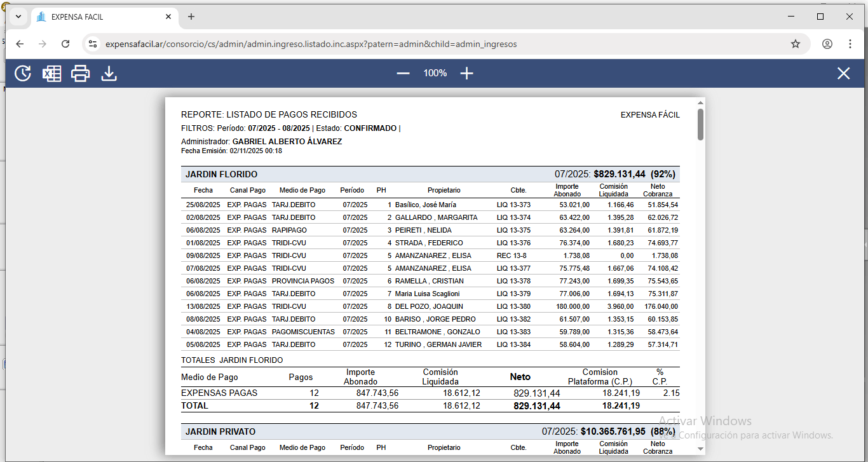Open Chrome three-dot menu
The image size is (868, 462).
850,44
